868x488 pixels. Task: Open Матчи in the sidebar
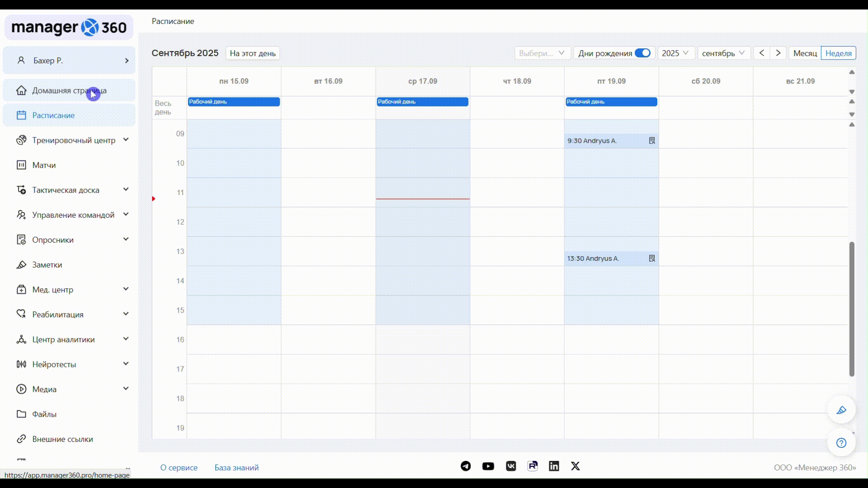(x=44, y=165)
